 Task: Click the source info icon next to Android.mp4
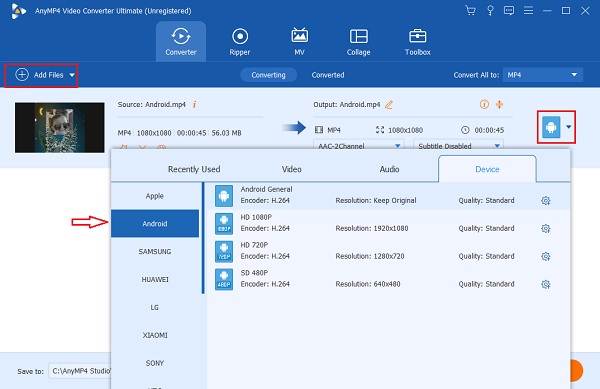pyautogui.click(x=194, y=104)
